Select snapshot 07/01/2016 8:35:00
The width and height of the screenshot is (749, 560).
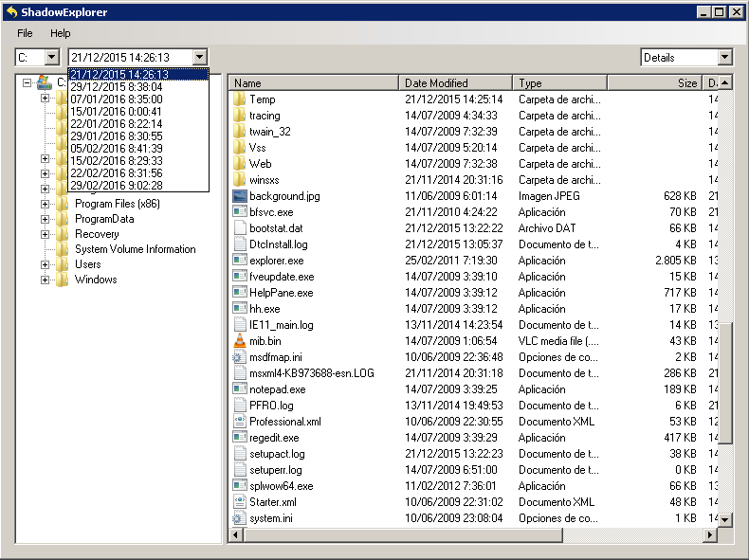pos(138,99)
